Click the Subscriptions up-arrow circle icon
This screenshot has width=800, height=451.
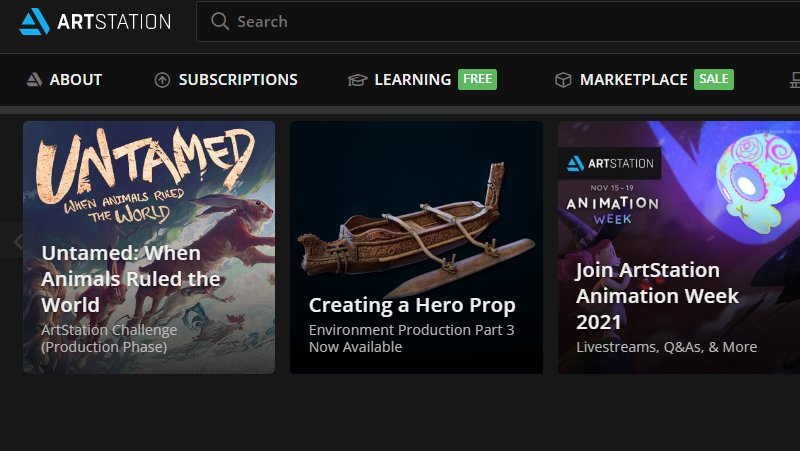162,80
